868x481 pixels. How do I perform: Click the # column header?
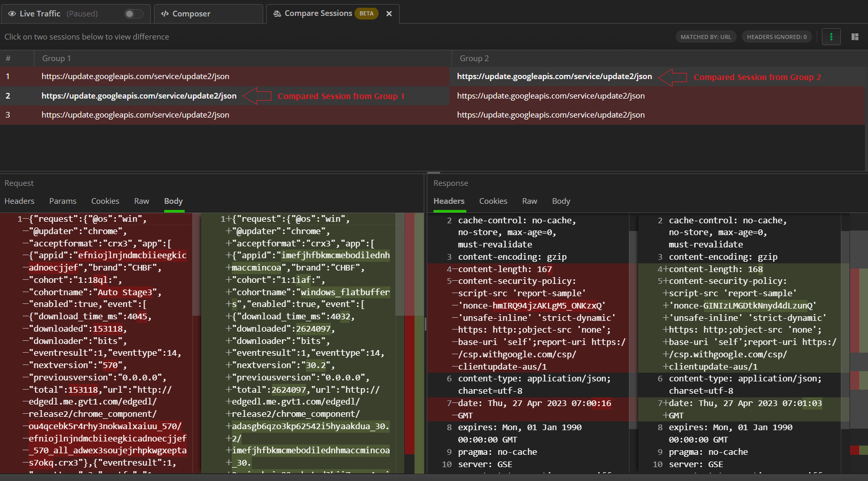[x=8, y=59]
